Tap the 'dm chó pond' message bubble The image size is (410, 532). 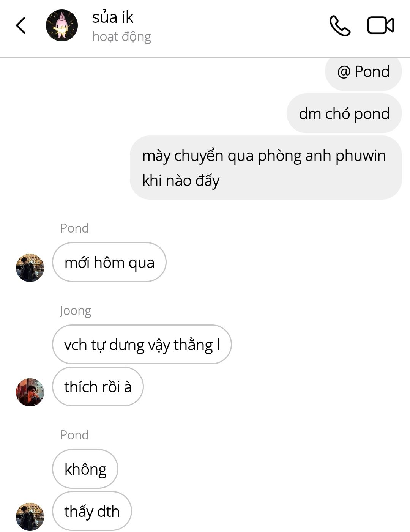pos(344,113)
